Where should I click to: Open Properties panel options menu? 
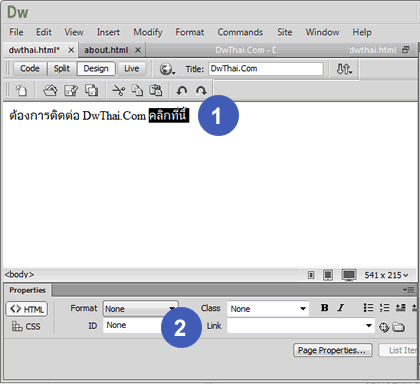[x=409, y=290]
